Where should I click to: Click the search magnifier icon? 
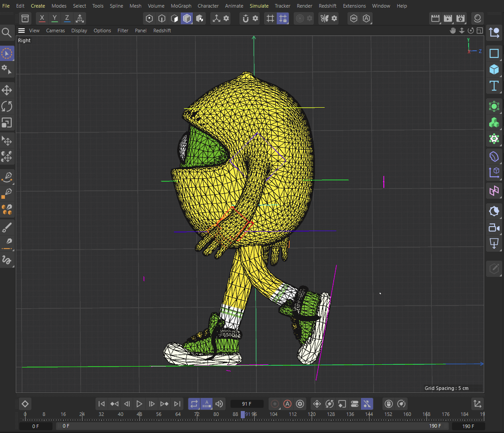(x=7, y=32)
